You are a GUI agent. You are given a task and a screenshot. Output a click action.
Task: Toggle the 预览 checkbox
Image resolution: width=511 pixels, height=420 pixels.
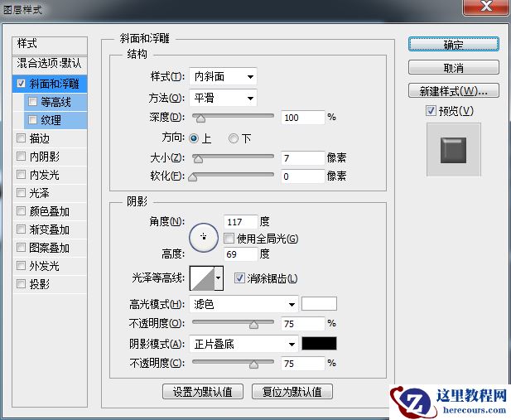pyautogui.click(x=431, y=111)
